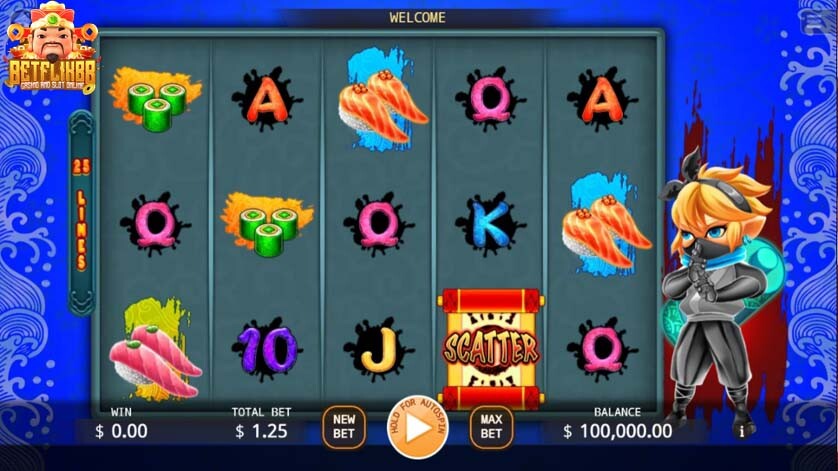
Task: Click the SCATTER scroll symbol
Action: [x=491, y=349]
